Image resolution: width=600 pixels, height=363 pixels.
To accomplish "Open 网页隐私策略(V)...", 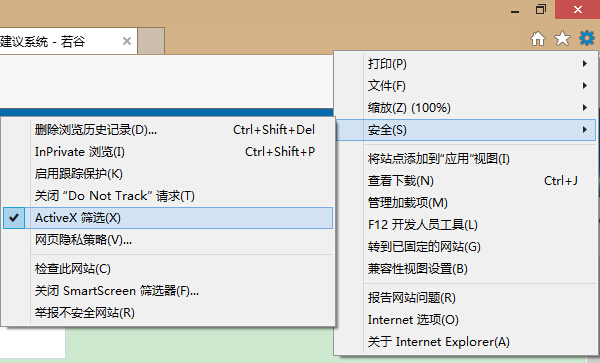I will 168,240.
